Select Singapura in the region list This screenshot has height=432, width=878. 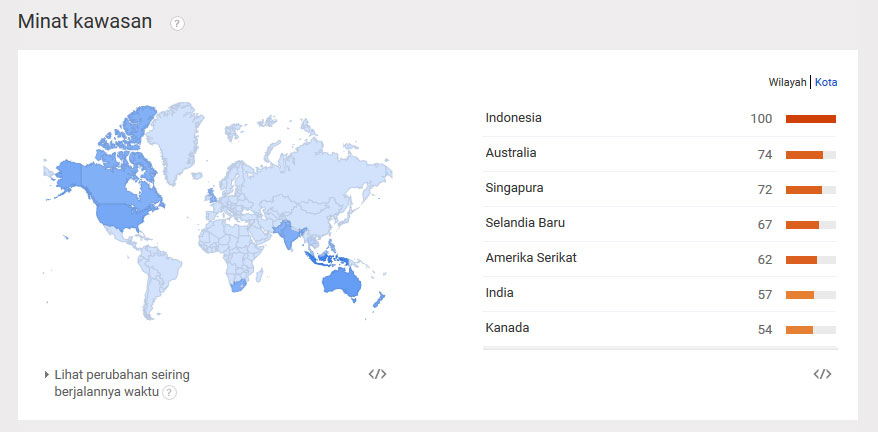coord(514,188)
